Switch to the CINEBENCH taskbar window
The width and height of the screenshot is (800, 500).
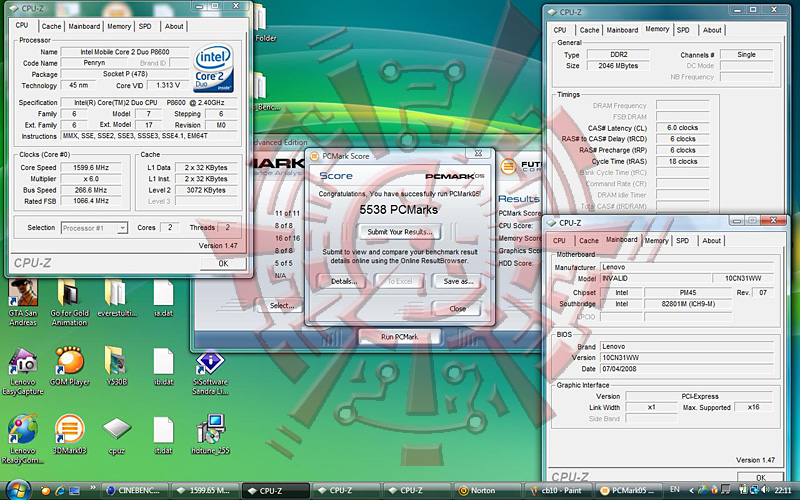[135, 490]
